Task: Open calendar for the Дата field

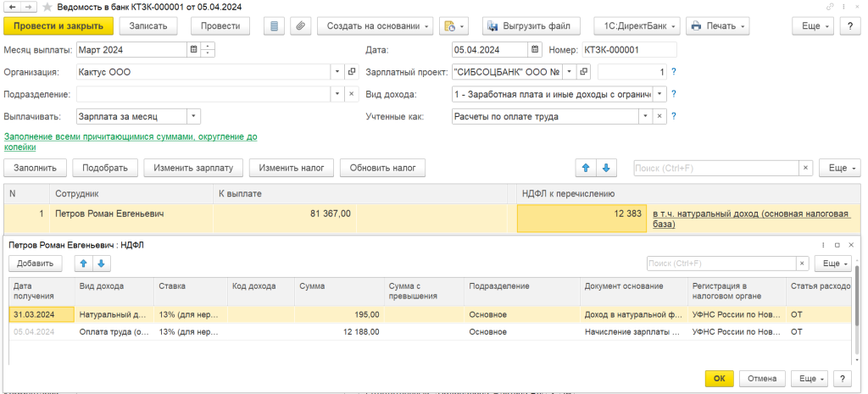Action: coord(535,50)
